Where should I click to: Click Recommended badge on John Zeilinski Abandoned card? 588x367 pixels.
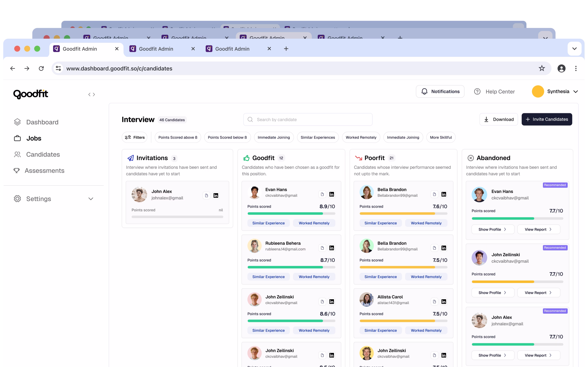pos(555,248)
